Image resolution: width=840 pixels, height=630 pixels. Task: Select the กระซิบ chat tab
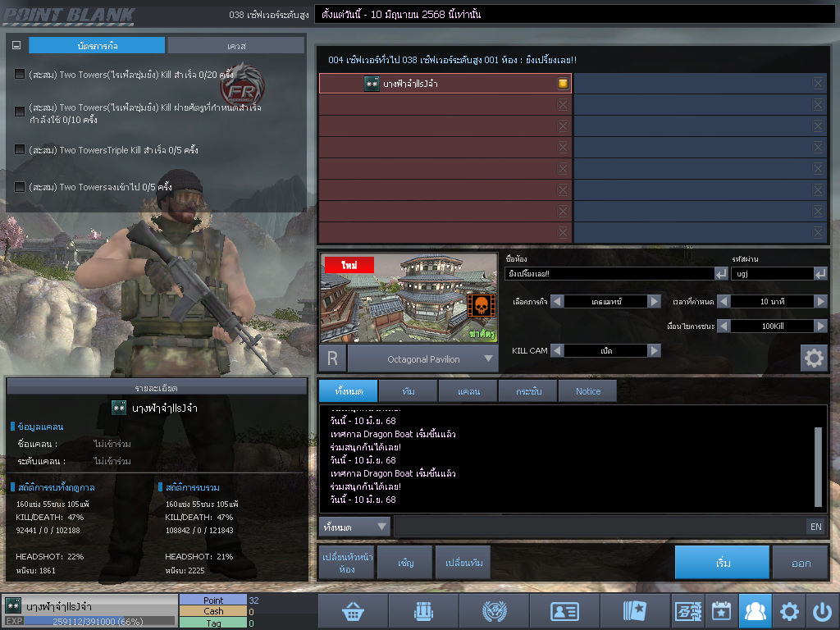[529, 391]
